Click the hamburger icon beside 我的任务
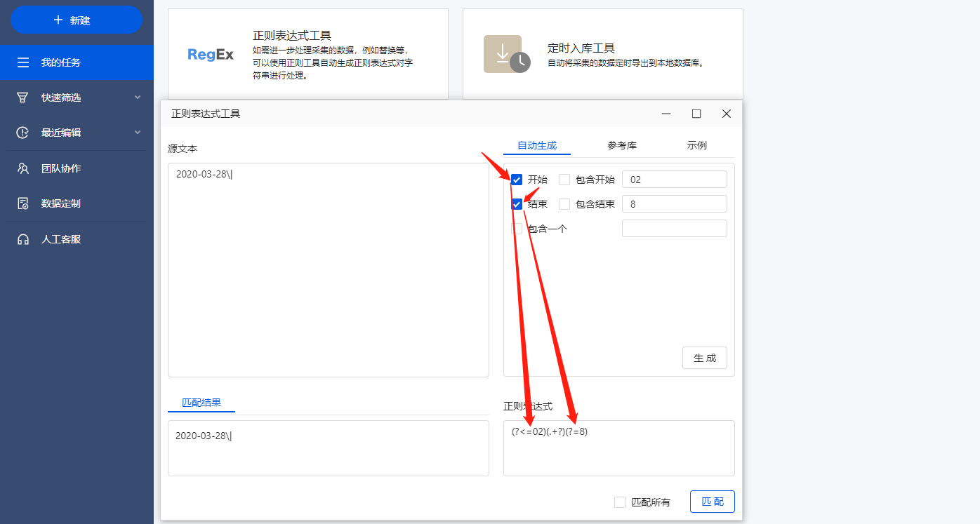Screen dimensions: 980x524 [x=23, y=62]
